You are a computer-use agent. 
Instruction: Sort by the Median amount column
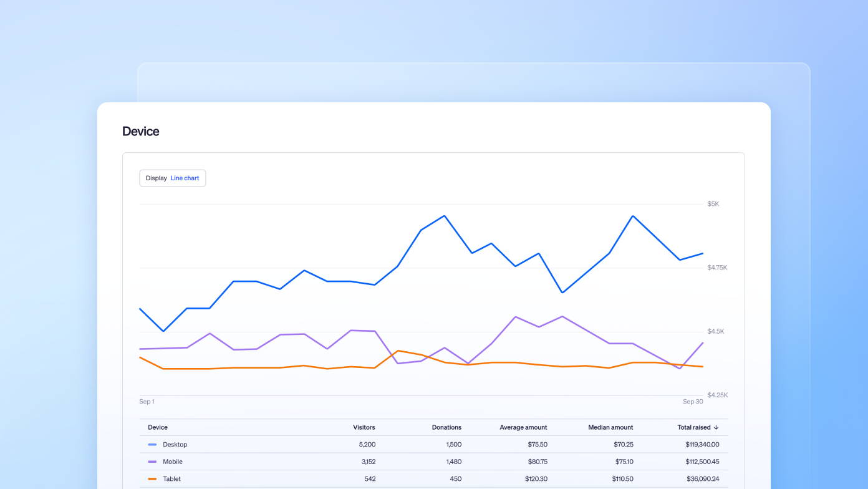click(610, 428)
